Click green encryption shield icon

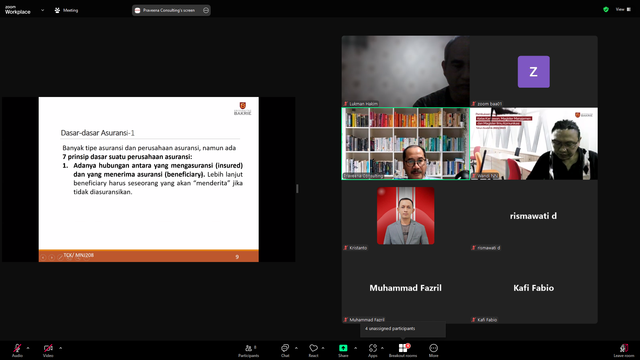pyautogui.click(x=606, y=9)
